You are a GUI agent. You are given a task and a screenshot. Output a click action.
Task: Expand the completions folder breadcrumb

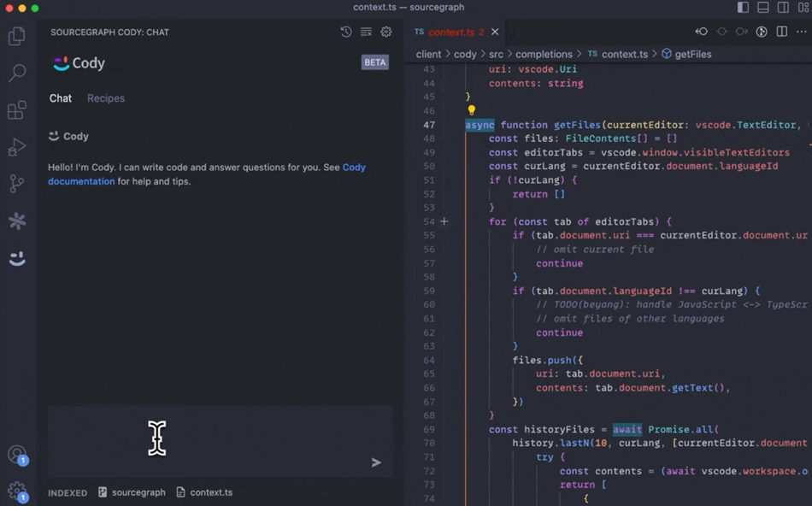click(544, 54)
